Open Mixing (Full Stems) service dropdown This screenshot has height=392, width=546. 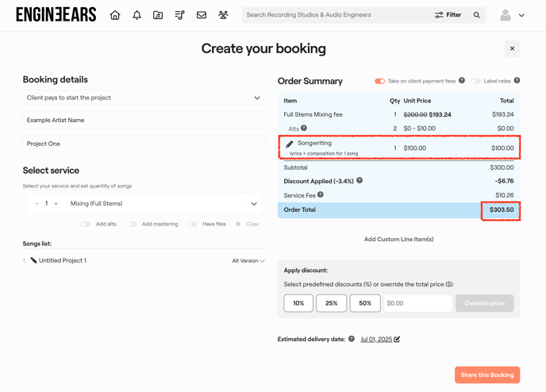tap(254, 204)
